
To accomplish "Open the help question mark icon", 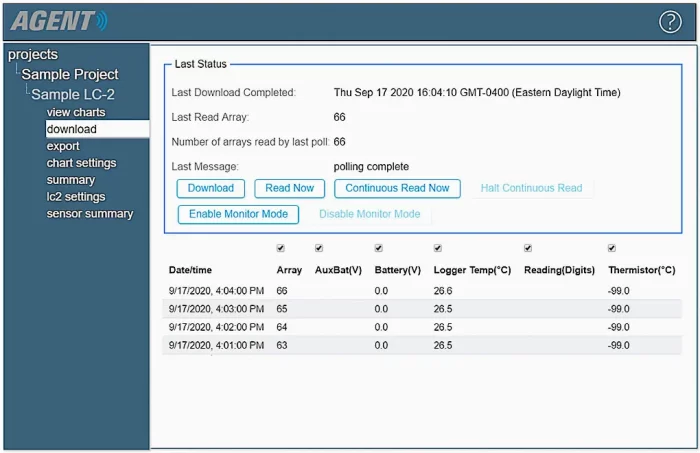I will (670, 22).
